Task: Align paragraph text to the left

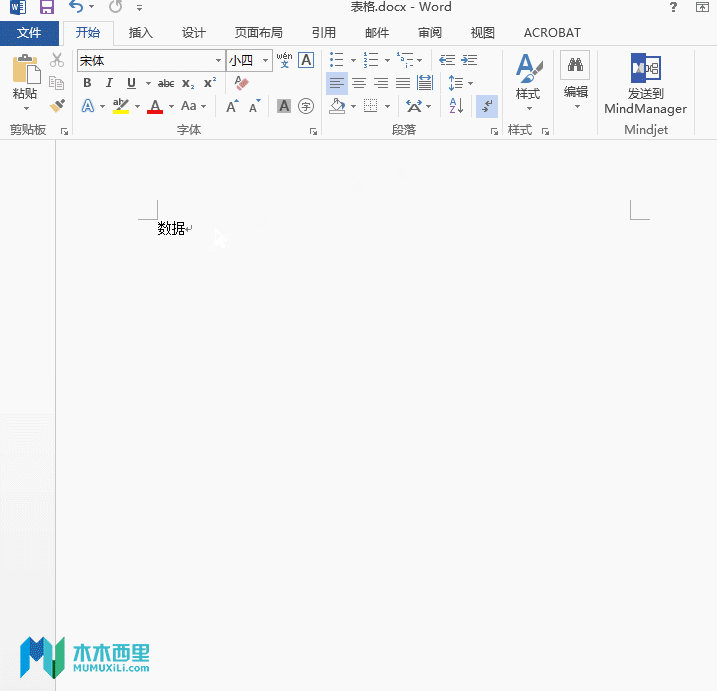Action: click(x=337, y=83)
